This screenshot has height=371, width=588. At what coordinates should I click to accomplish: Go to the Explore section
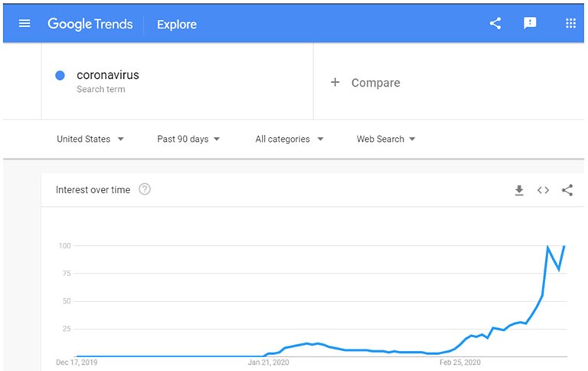tap(177, 25)
